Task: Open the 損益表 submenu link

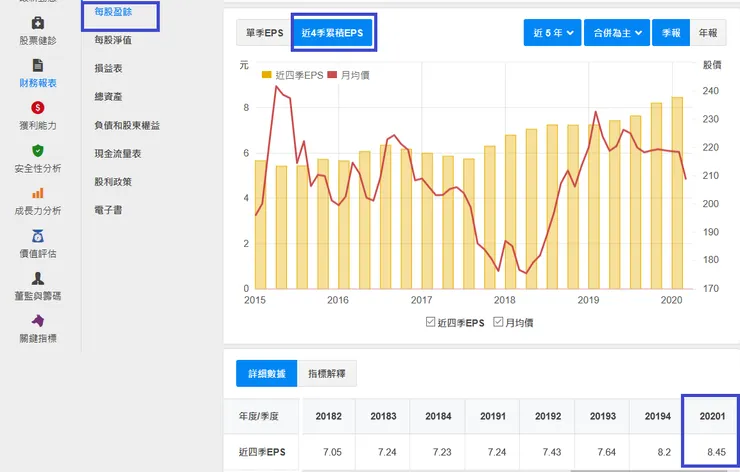Action: (109, 68)
